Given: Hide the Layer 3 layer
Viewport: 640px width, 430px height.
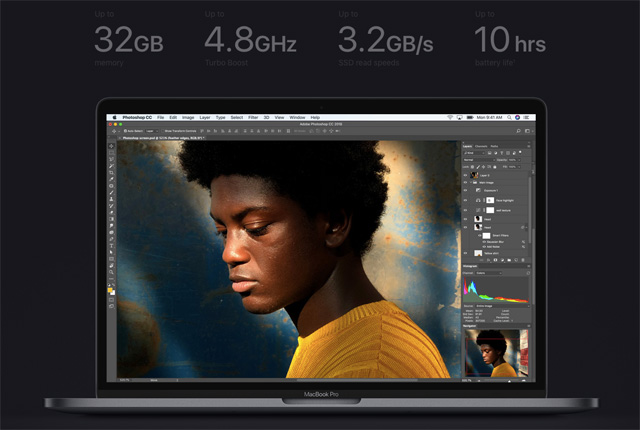Looking at the screenshot, I should pyautogui.click(x=465, y=175).
